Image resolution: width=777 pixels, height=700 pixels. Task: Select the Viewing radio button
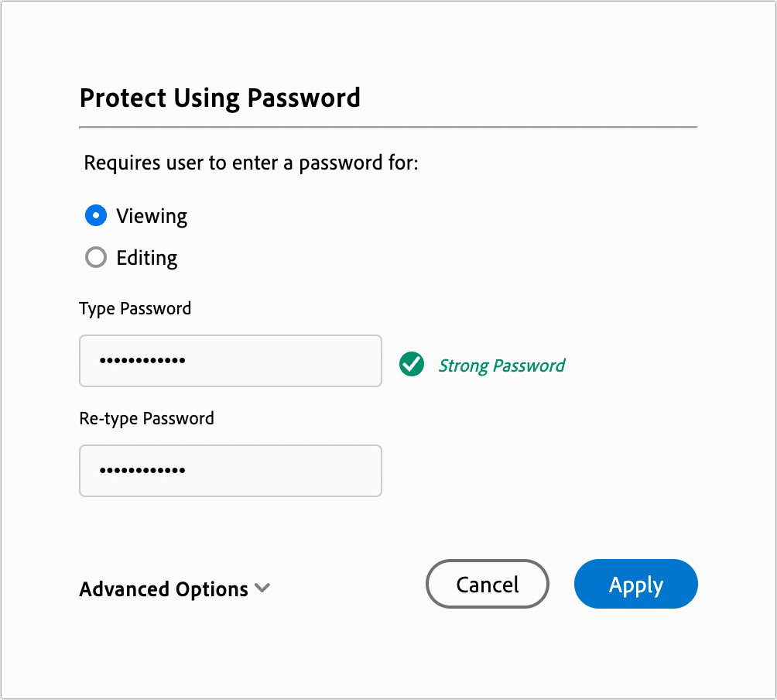(x=95, y=215)
